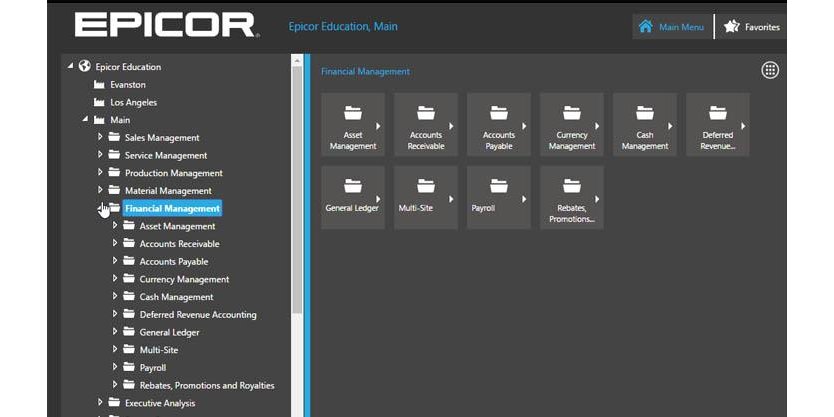Click the tree panel scrollbar thumb
This screenshot has height=417, width=834.
coord(297,190)
